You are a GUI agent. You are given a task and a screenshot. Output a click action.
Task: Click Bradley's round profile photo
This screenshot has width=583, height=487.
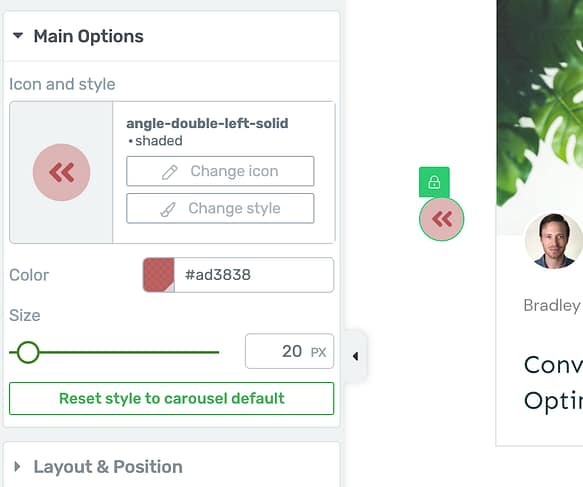[x=554, y=241]
